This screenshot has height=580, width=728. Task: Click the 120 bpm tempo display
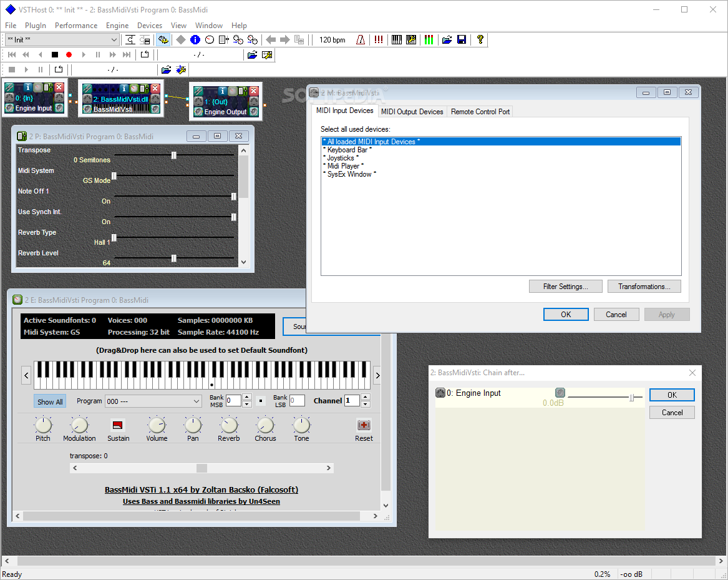click(332, 40)
